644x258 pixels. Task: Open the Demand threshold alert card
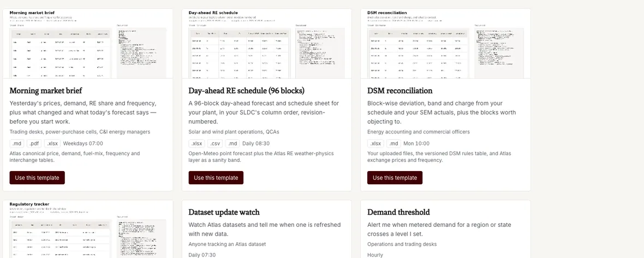pyautogui.click(x=446, y=229)
